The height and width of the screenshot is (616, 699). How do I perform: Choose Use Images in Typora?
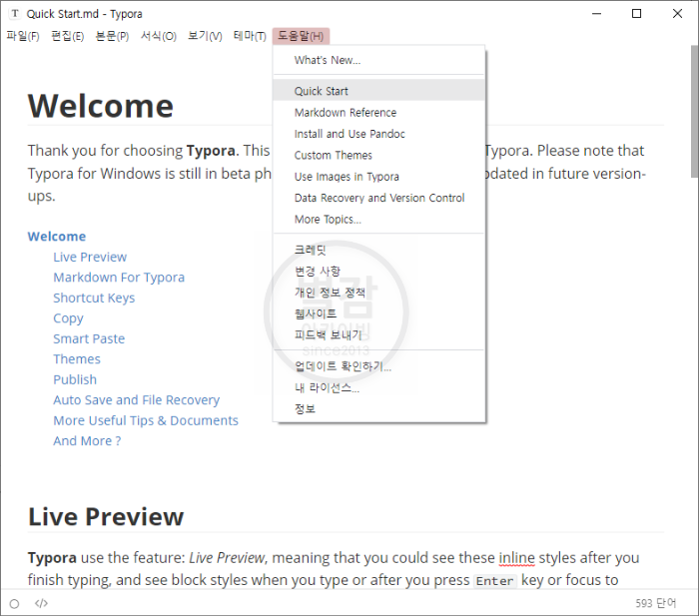[x=378, y=177]
